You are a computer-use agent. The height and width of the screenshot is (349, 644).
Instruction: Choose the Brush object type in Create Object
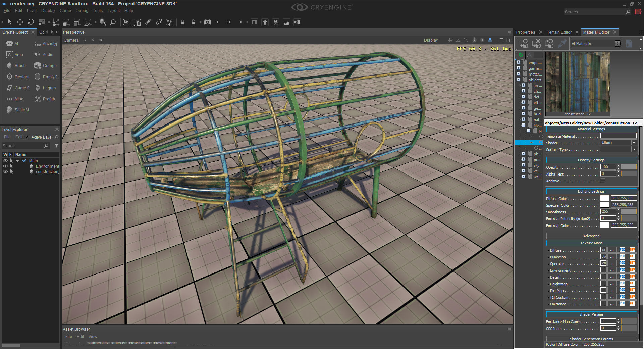(16, 66)
